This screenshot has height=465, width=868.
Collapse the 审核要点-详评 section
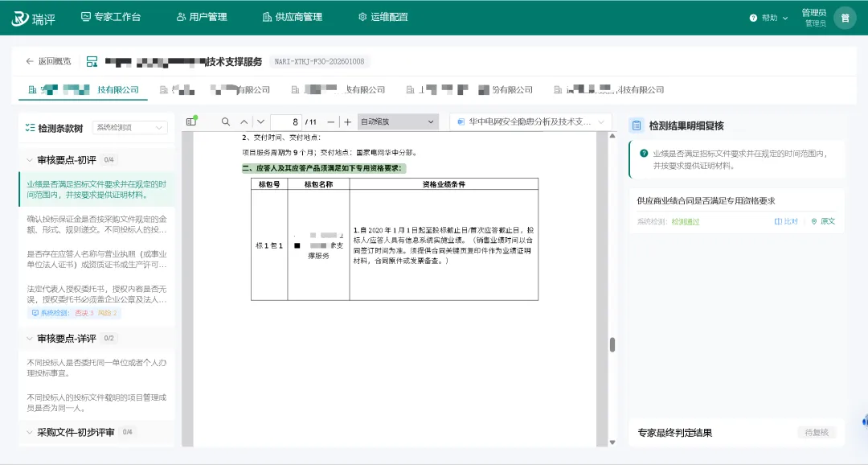pyautogui.click(x=30, y=338)
